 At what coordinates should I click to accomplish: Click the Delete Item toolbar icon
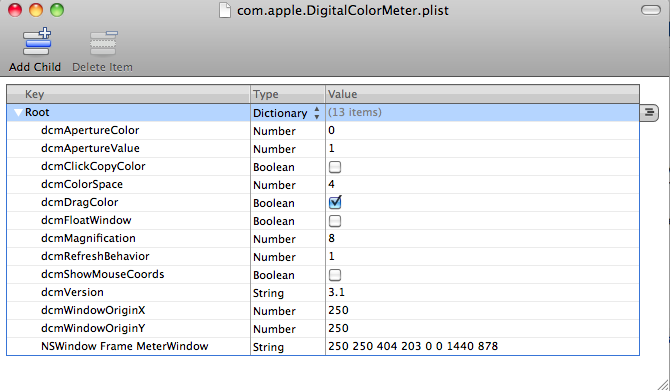pos(103,43)
